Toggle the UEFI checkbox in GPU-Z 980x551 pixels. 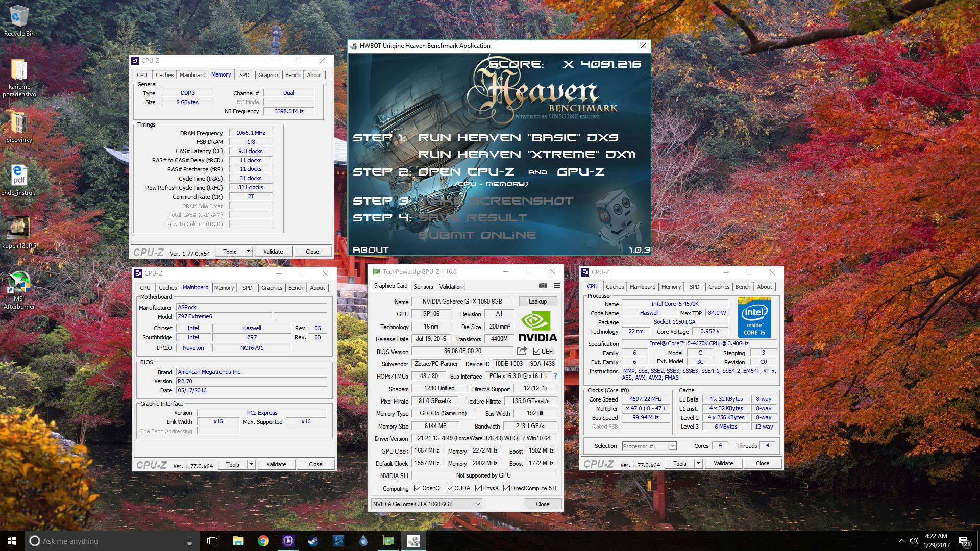tap(536, 351)
